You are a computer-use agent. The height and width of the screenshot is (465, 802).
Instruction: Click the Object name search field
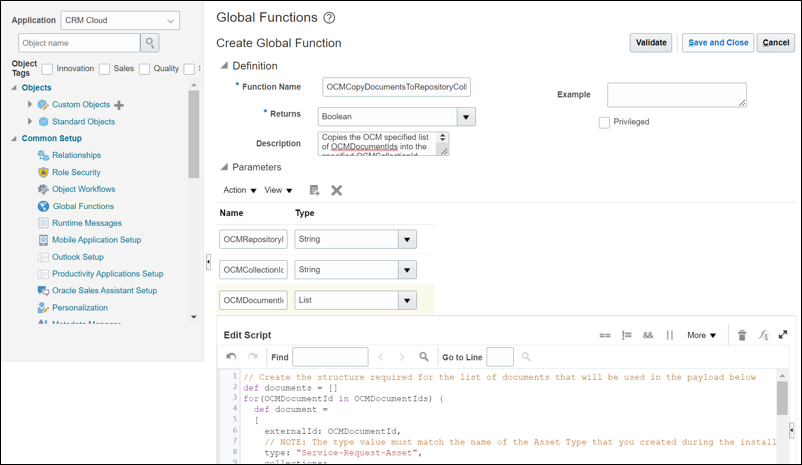click(79, 43)
